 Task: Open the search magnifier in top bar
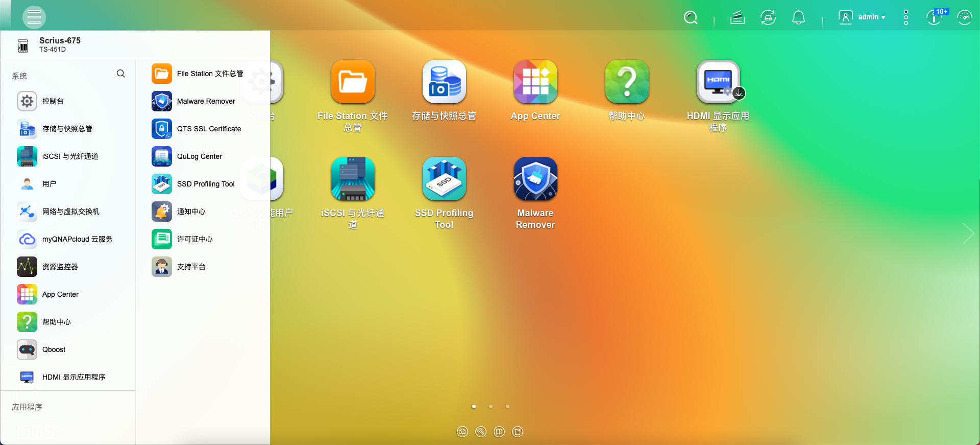point(691,18)
